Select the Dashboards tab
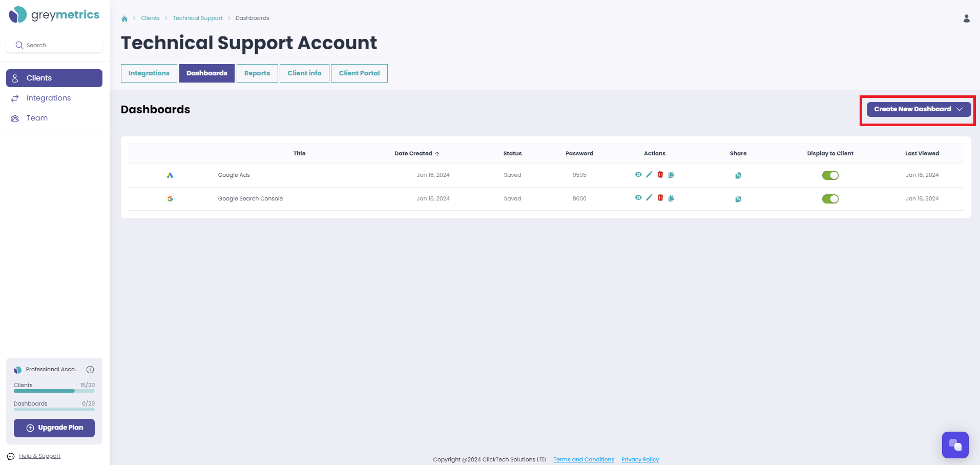This screenshot has width=980, height=465. click(207, 73)
